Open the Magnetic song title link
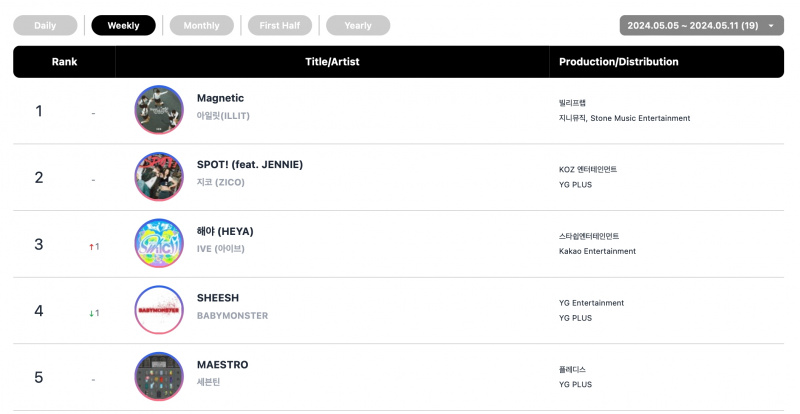 coord(220,98)
